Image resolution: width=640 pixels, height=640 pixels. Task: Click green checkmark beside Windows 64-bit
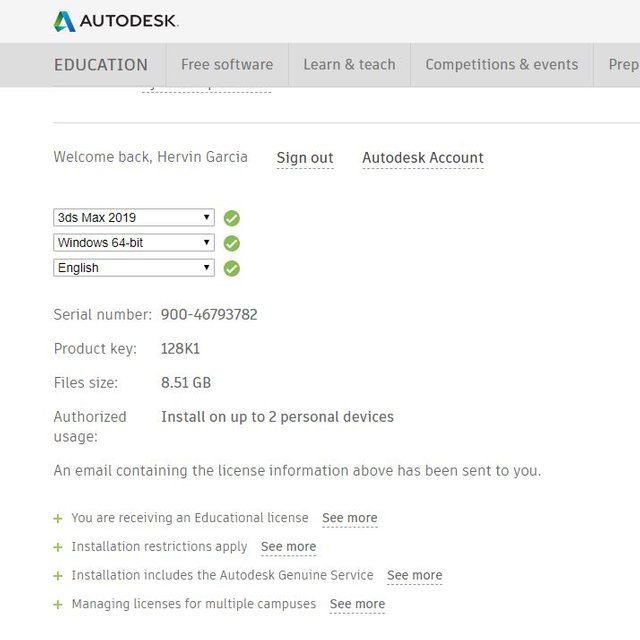click(232, 243)
